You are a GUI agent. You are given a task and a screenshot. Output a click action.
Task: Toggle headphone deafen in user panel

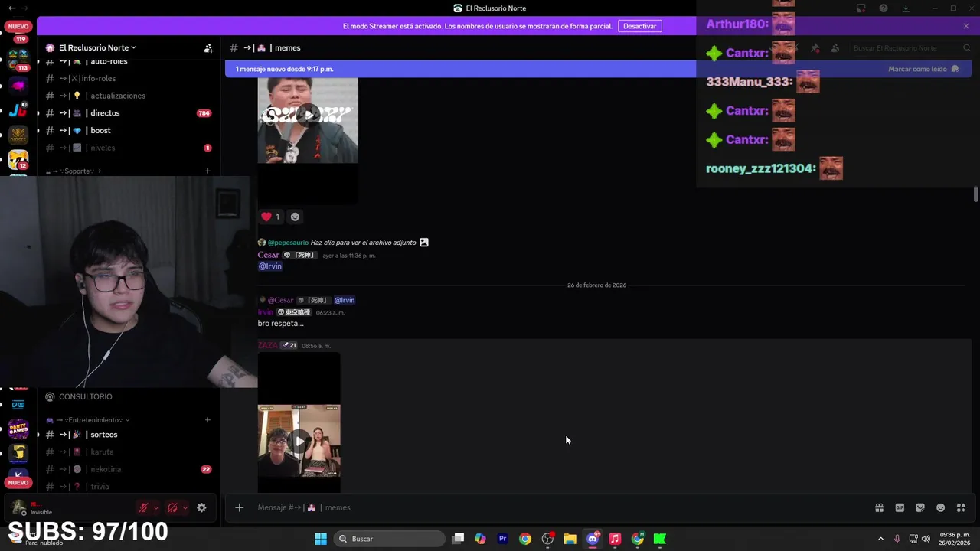pyautogui.click(x=172, y=507)
